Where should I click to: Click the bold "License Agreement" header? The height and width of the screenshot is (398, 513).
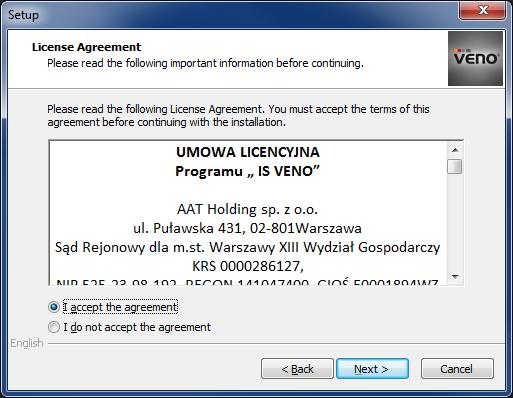[87, 47]
